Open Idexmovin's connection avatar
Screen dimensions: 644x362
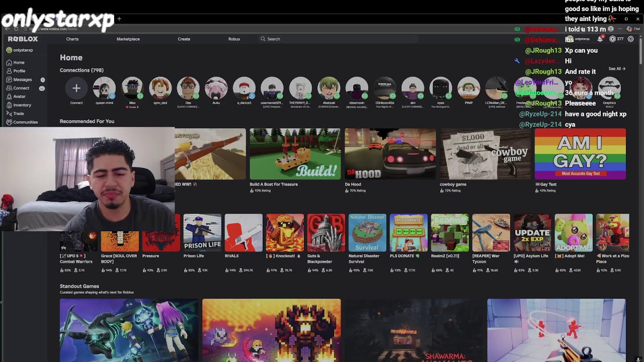(357, 88)
